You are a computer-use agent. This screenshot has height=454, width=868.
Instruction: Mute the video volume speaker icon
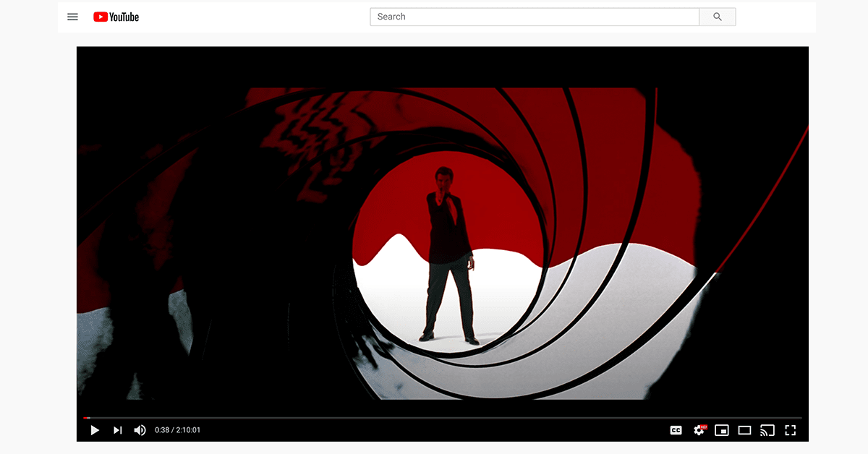(x=140, y=430)
